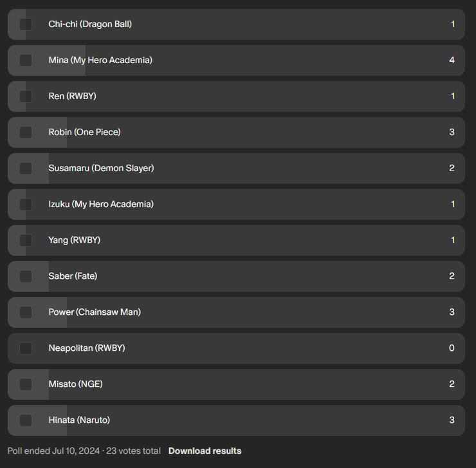This screenshot has height=468, width=476.
Task: Tick the Mina (My Hero Academia) checkbox
Action: pos(26,61)
